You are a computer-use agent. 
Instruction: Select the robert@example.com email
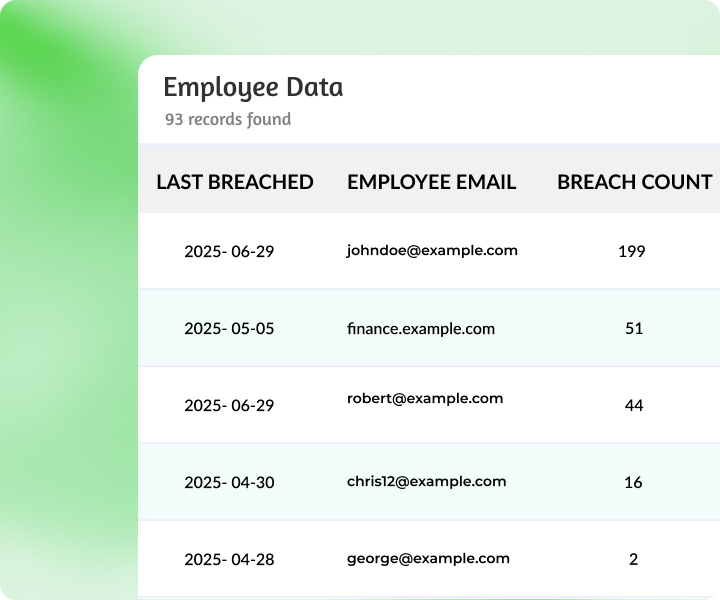(425, 398)
